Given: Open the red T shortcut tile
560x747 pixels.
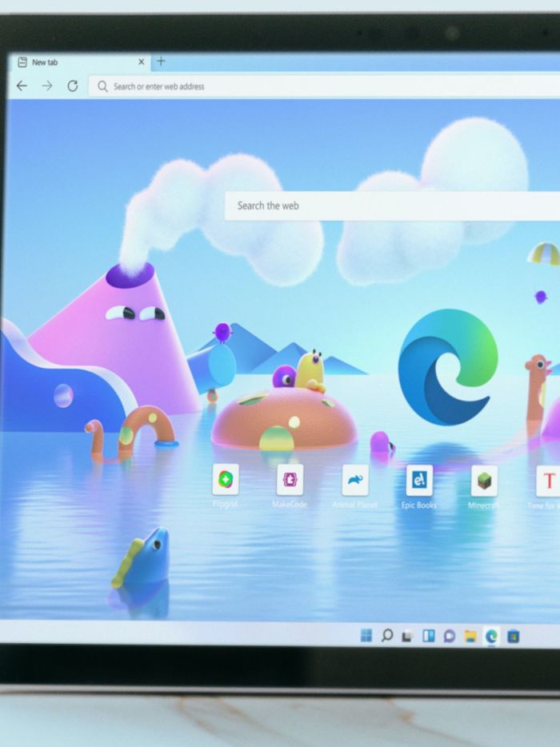Looking at the screenshot, I should pyautogui.click(x=549, y=481).
